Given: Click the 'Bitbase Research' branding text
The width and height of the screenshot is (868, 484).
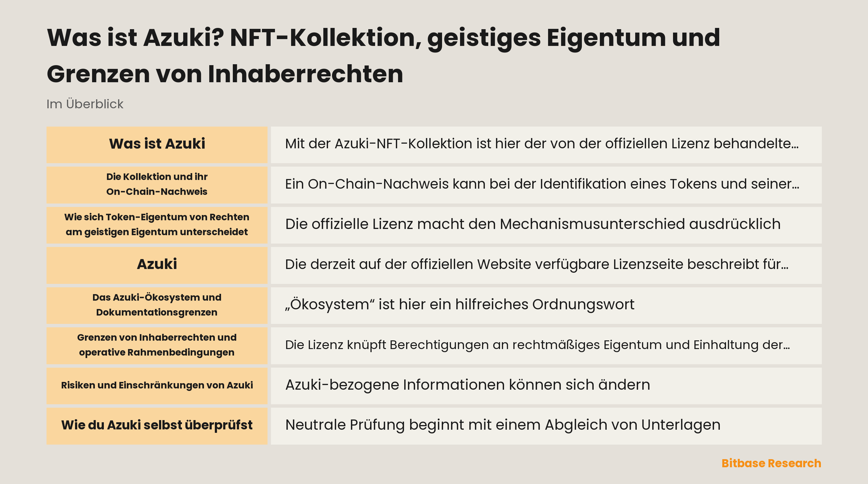Looking at the screenshot, I should click(771, 464).
